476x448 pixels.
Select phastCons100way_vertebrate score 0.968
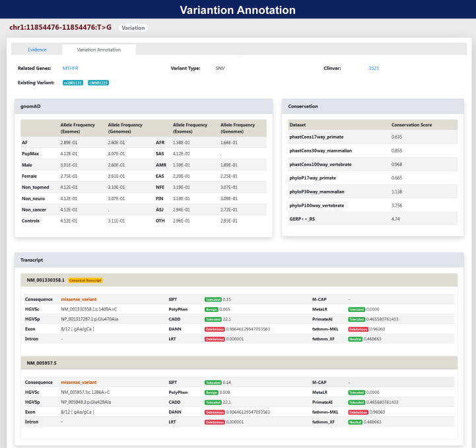(x=397, y=165)
